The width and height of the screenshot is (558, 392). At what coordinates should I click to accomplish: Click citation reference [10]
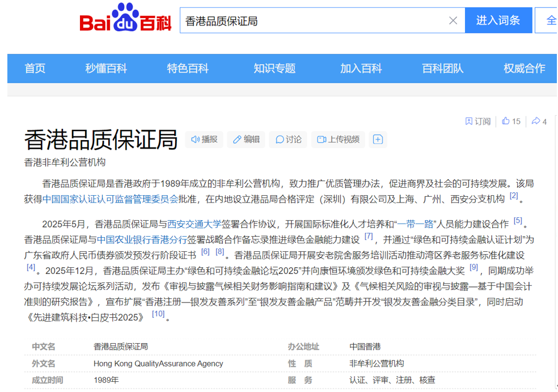click(x=158, y=314)
